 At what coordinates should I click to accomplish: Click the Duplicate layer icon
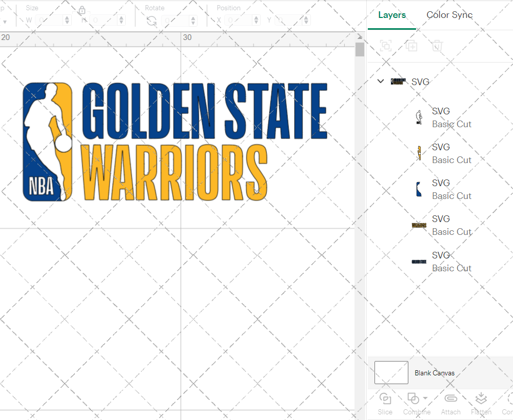click(411, 46)
